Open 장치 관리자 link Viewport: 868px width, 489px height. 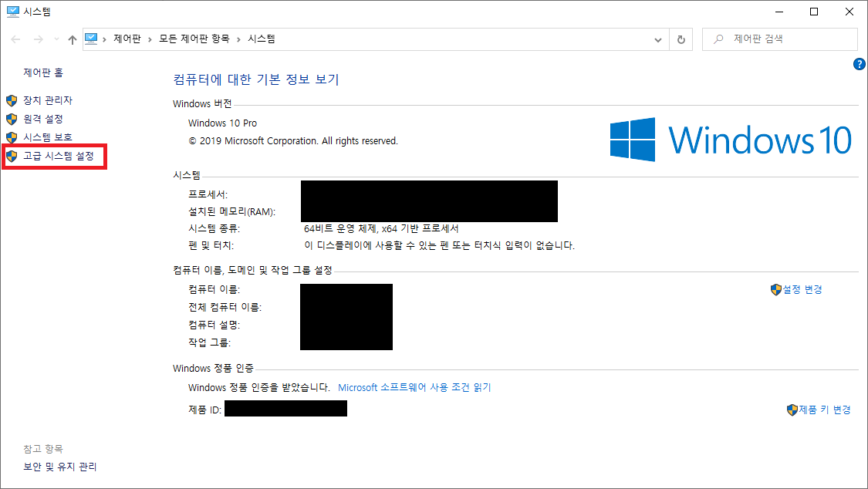[48, 100]
